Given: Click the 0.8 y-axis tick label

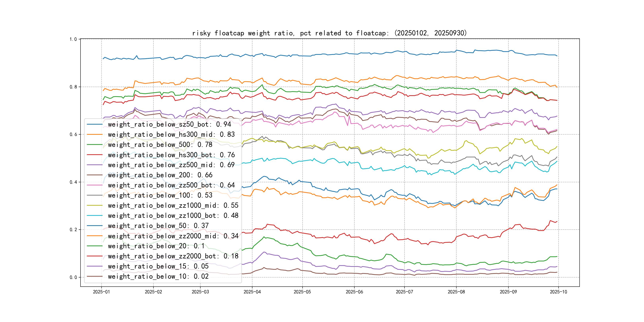Looking at the screenshot, I should [73, 87].
